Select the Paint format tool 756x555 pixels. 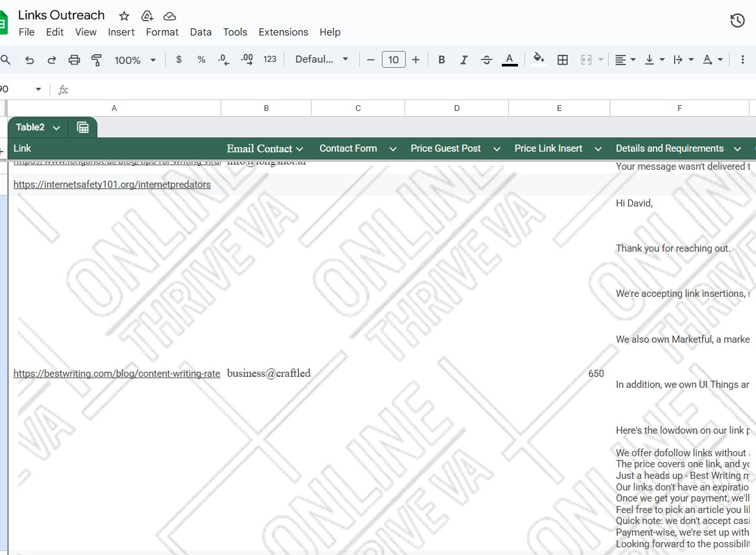(96, 59)
